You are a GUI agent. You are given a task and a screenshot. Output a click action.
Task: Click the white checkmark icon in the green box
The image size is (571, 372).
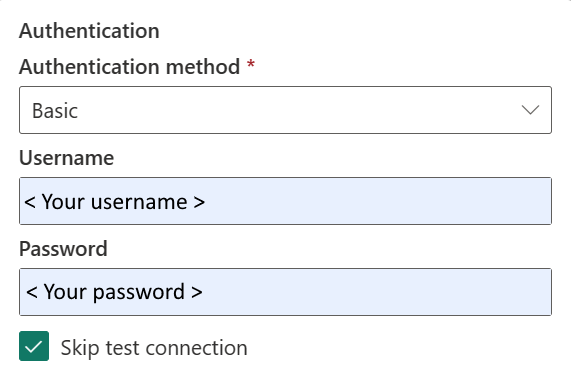[x=34, y=347]
